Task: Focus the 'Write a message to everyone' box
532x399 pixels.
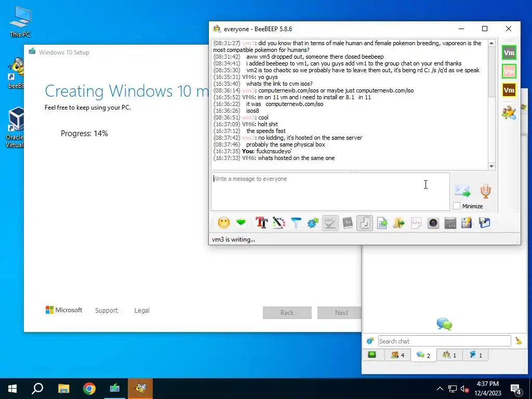Action: (x=330, y=191)
